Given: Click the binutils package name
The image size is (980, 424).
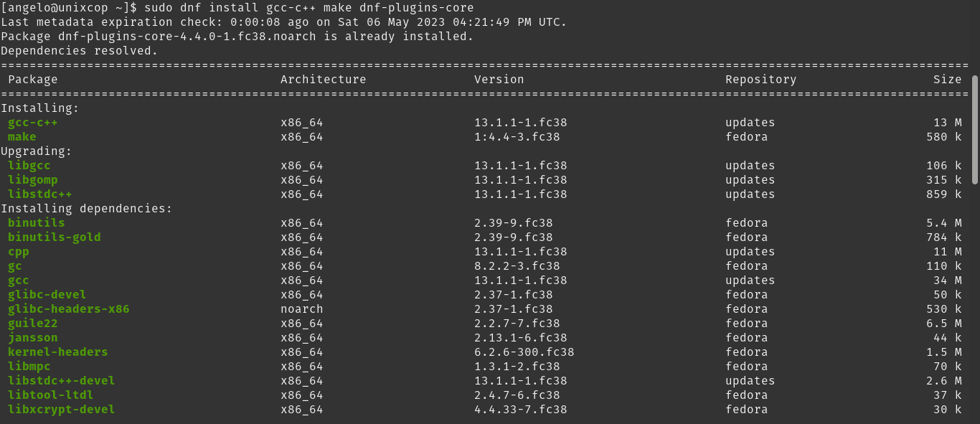Looking at the screenshot, I should coord(37,223).
